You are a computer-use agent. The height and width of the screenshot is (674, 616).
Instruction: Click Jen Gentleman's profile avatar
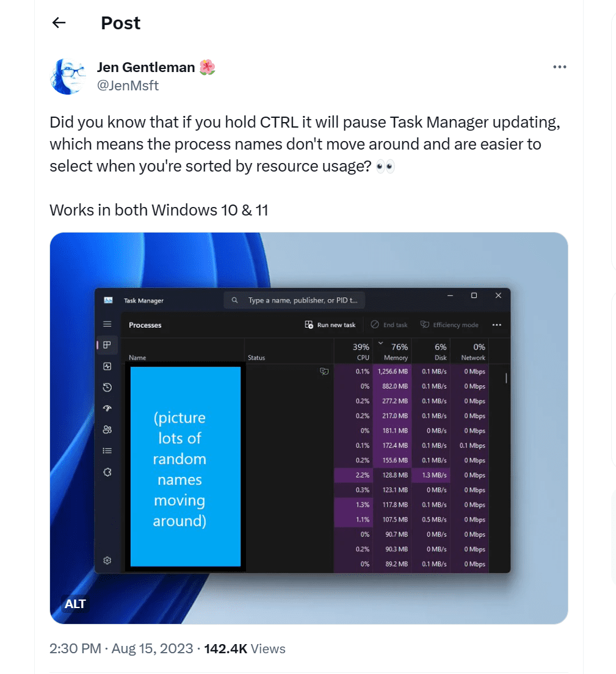(x=67, y=77)
